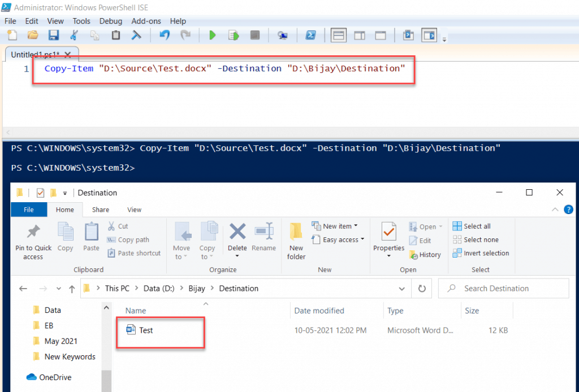Viewport: 579px width, 392px height.
Task: Click Invert selection in the ribbon
Action: point(481,254)
